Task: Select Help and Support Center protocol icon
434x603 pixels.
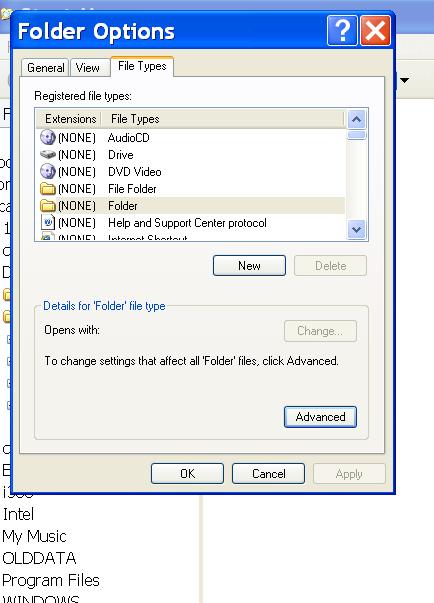Action: [48, 222]
